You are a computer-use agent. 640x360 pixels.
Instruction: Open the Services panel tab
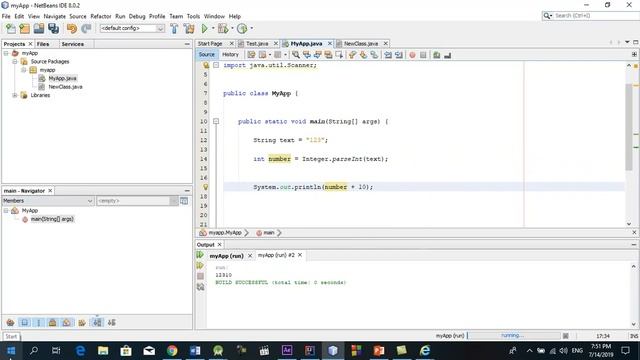click(73, 44)
